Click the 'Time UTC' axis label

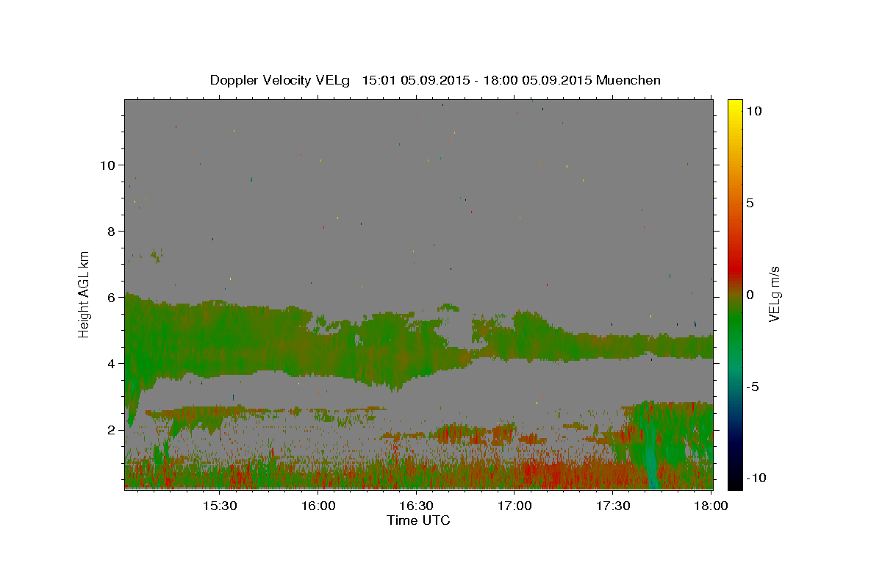418,520
